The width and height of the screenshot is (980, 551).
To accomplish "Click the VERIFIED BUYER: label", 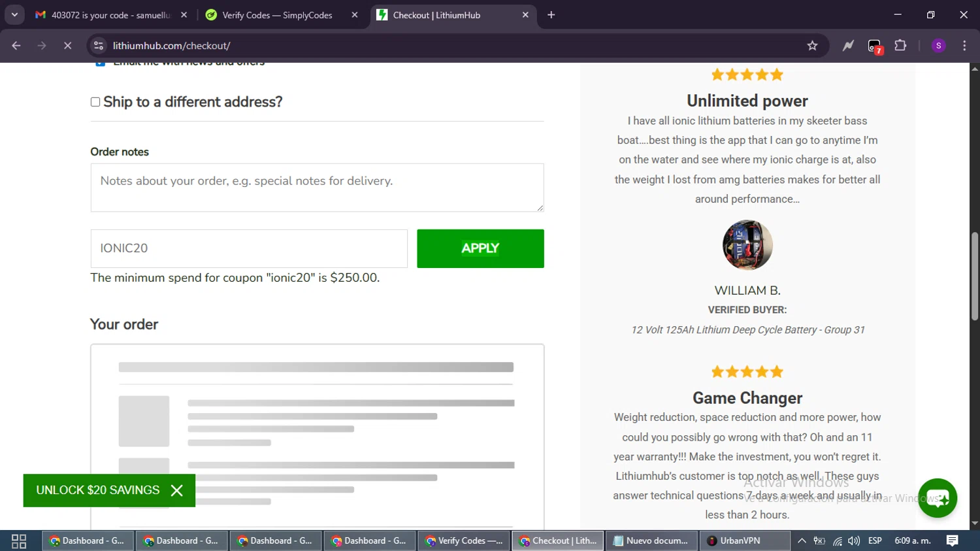I will click(747, 310).
